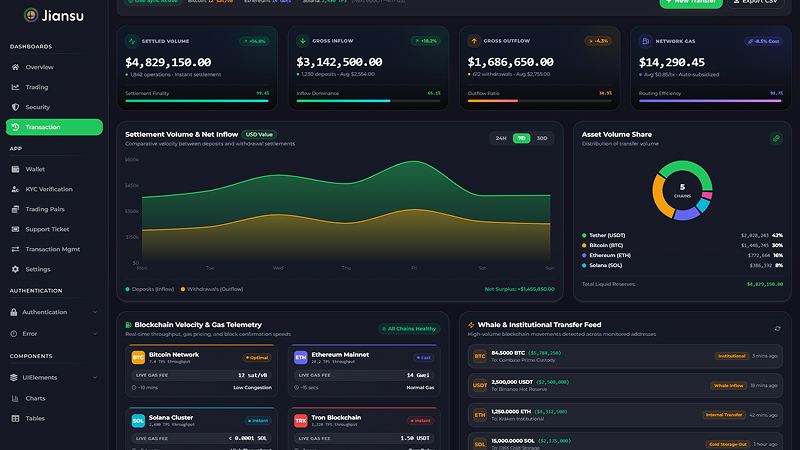Click the $4,829,150.00 settled volume value

168,62
